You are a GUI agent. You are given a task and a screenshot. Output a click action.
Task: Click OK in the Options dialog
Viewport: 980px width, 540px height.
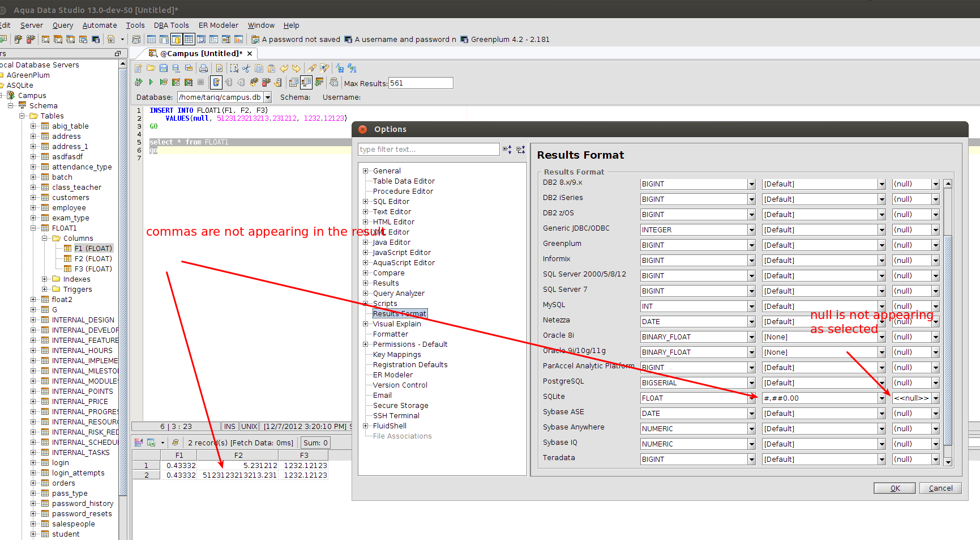click(895, 488)
